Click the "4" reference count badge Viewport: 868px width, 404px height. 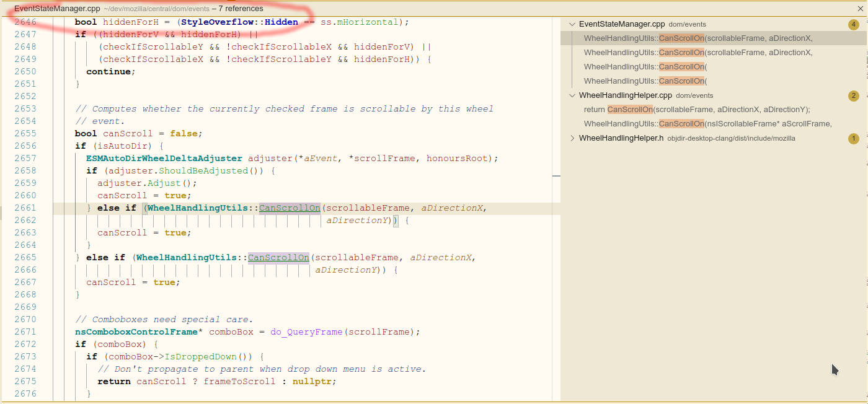click(x=854, y=24)
